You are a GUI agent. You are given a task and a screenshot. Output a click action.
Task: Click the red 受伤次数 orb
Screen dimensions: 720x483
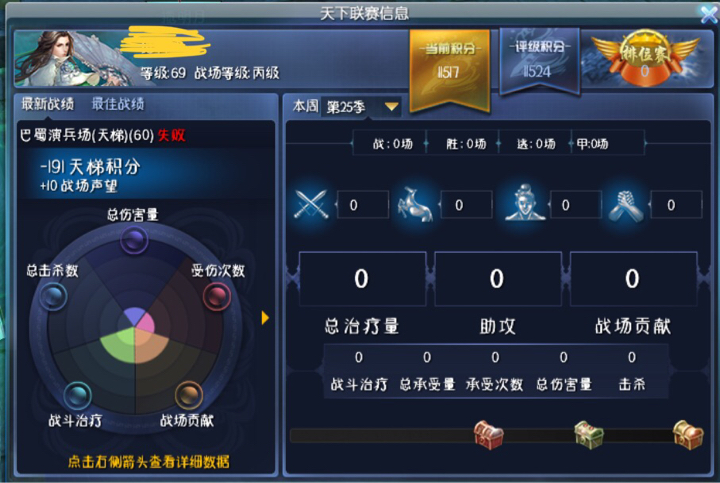(x=217, y=296)
